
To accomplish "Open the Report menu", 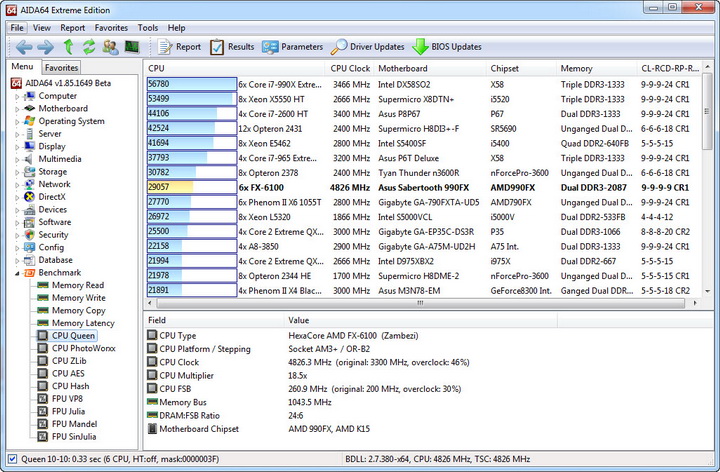I will pos(73,28).
